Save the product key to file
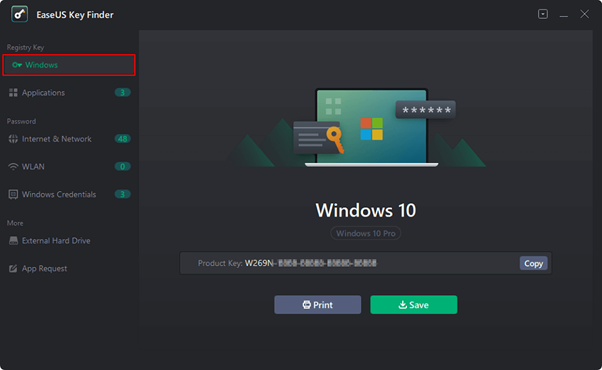Viewport: 602px width, 370px height. point(413,305)
